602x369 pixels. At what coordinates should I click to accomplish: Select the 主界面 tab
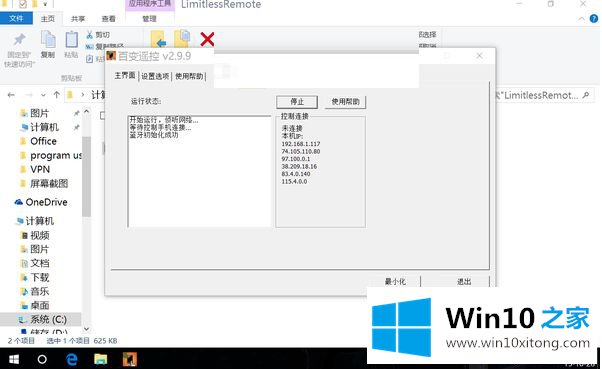click(x=125, y=75)
